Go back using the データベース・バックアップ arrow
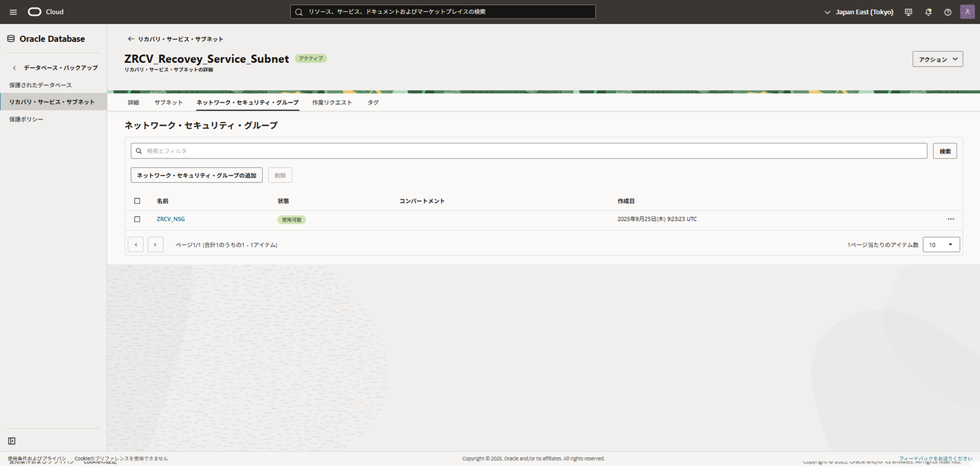The width and height of the screenshot is (980, 466). coord(14,68)
